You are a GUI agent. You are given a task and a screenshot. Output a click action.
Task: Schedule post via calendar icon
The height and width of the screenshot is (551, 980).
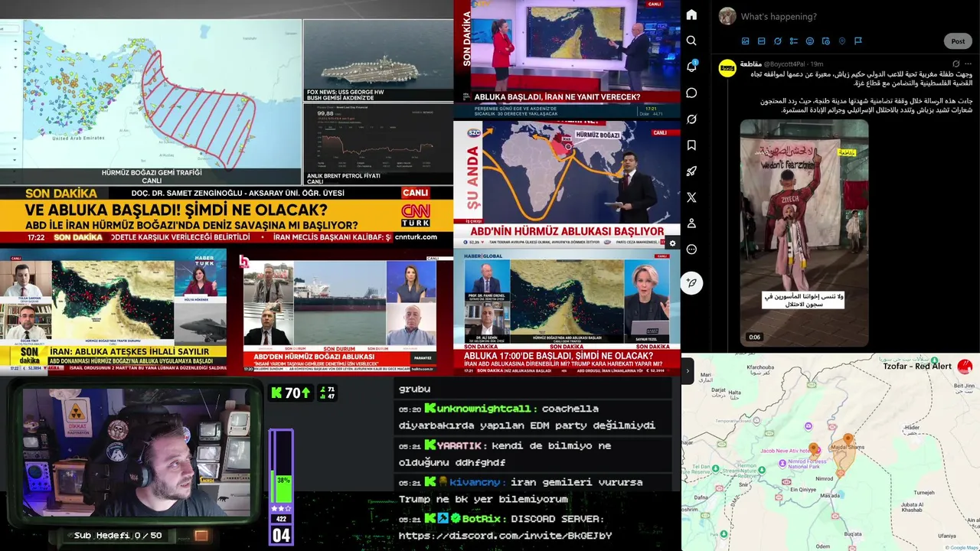coord(826,41)
